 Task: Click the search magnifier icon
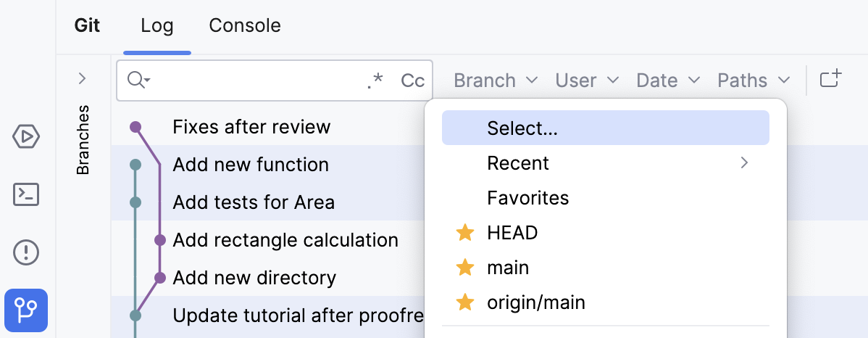pyautogui.click(x=137, y=80)
